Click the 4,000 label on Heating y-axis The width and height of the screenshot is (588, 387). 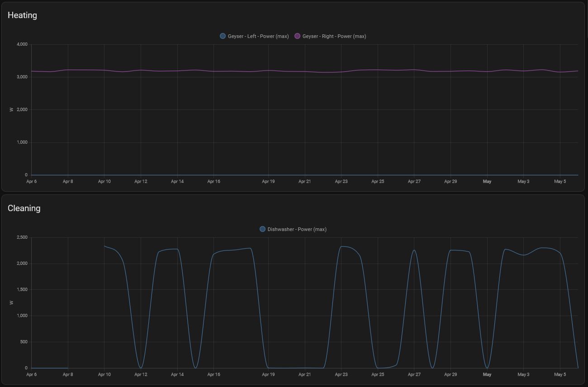[22, 44]
